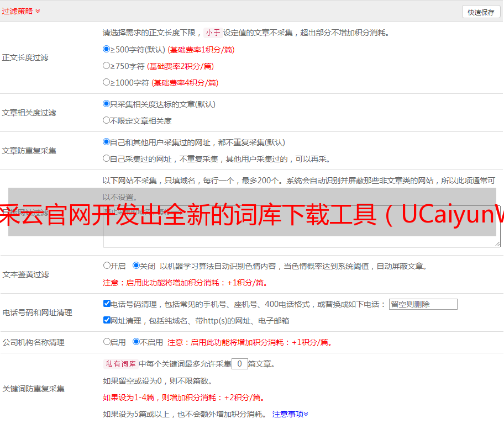Click the 如果设为1-4篇 red warning text

pyautogui.click(x=184, y=397)
